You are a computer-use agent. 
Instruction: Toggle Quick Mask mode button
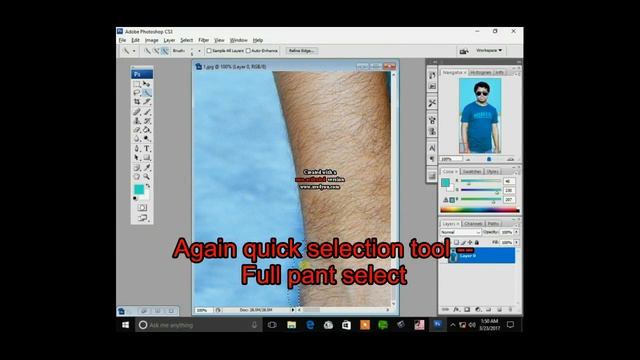142,208
